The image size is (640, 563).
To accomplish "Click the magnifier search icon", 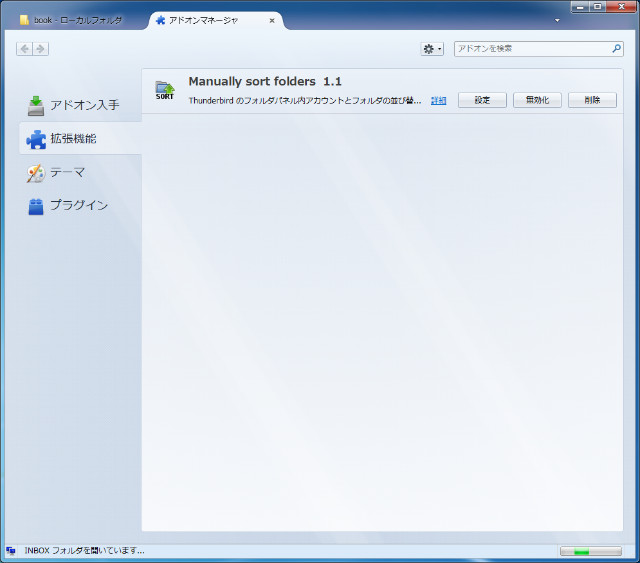I will tap(617, 49).
